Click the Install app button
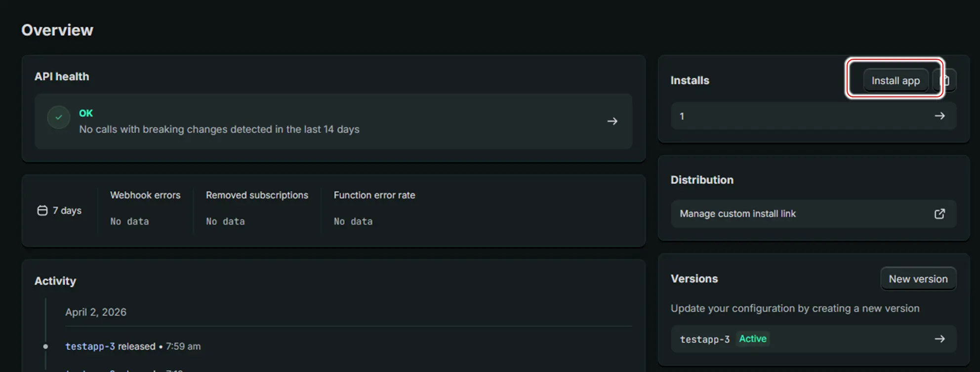This screenshot has height=372, width=980. [x=895, y=81]
